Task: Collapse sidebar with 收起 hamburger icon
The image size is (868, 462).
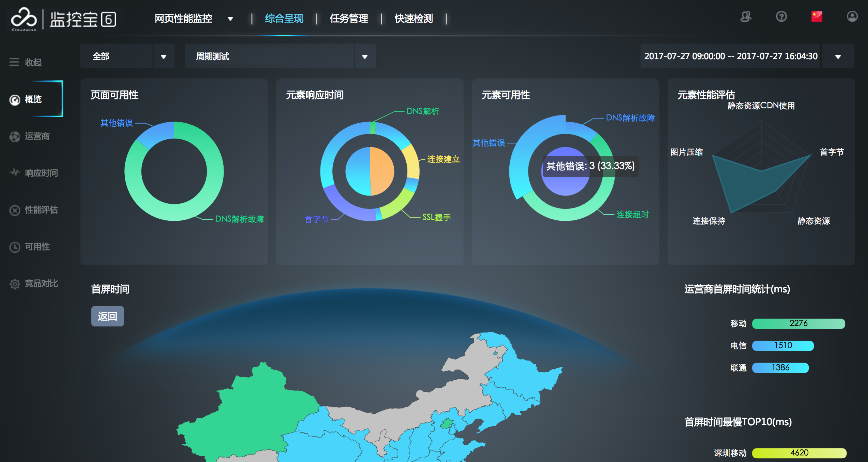Action: (14, 62)
